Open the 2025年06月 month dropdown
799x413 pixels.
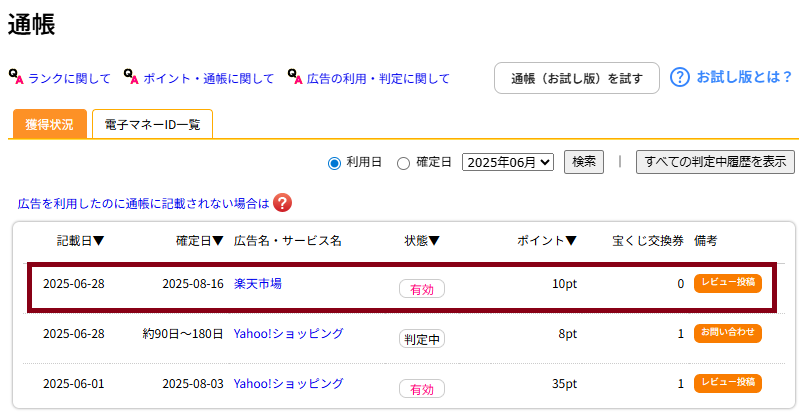(508, 163)
